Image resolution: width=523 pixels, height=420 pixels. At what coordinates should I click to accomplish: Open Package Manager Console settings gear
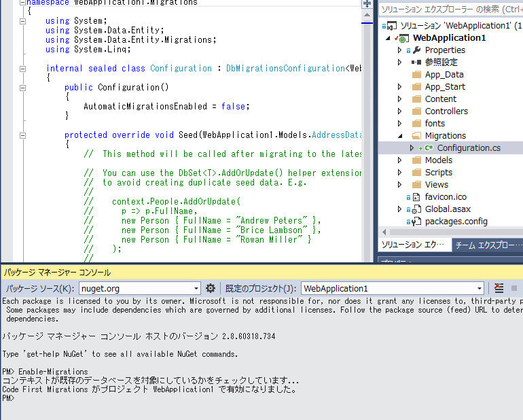[211, 288]
